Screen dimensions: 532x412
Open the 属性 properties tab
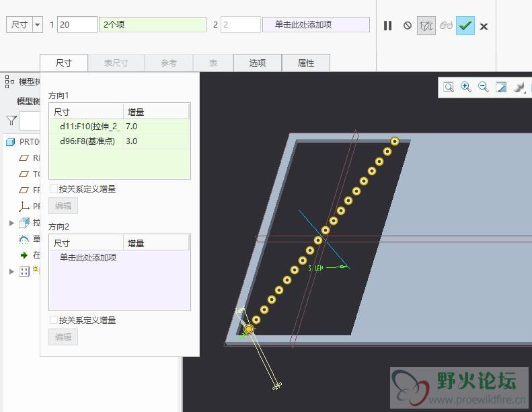pyautogui.click(x=306, y=63)
